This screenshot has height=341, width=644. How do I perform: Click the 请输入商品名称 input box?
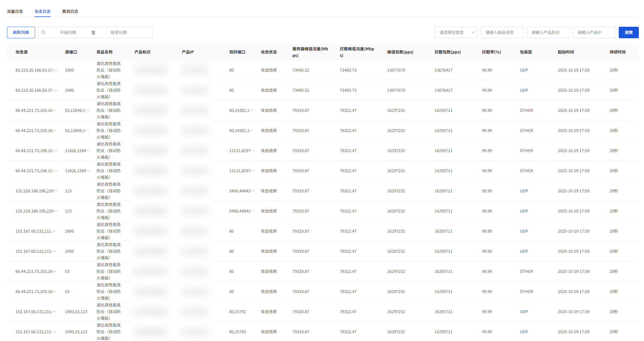click(502, 32)
